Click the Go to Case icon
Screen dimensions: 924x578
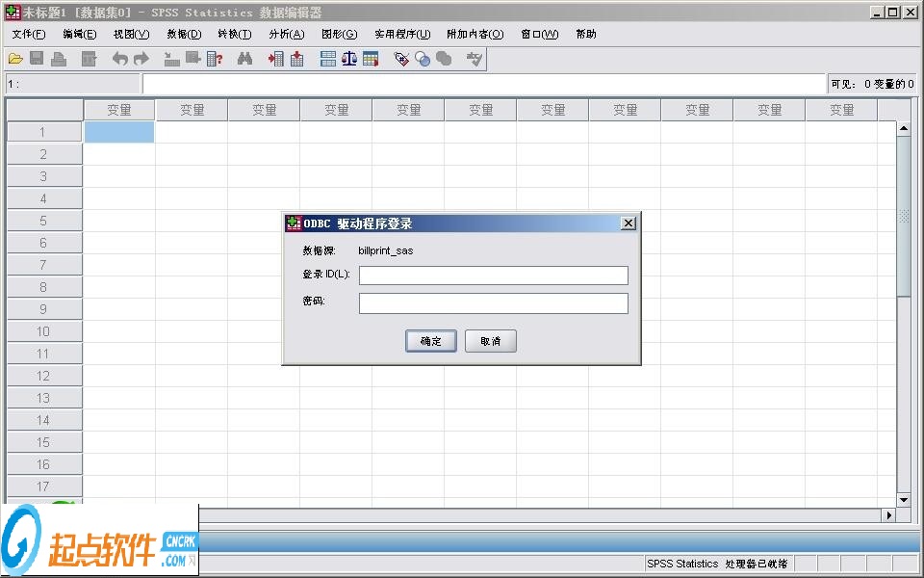pos(171,59)
